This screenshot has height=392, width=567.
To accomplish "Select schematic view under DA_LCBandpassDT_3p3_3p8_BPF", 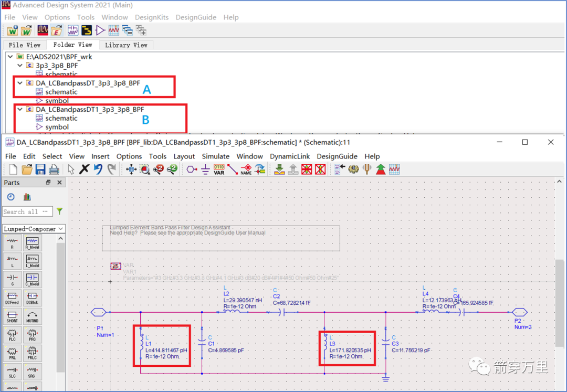I will [x=57, y=92].
